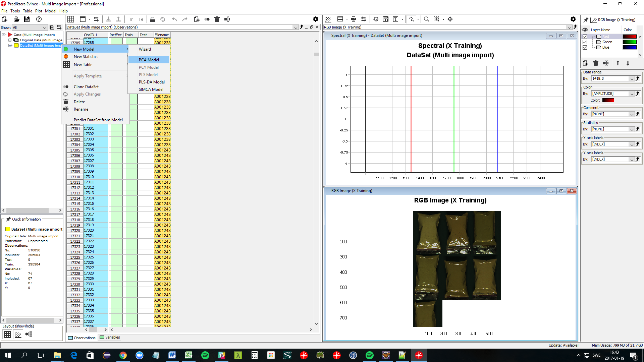The image size is (644, 362).
Task: Open the Color By AMPLITUDE dropdown
Action: click(x=632, y=94)
